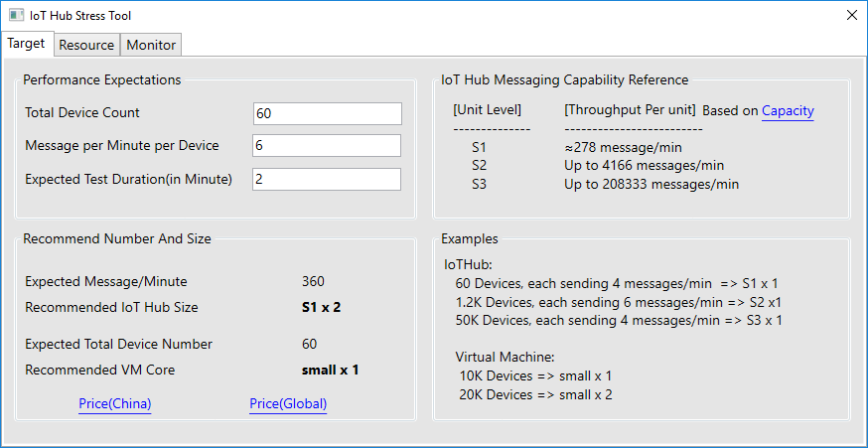
Task: Click the '1.2K Devices' example line
Action: point(618,302)
